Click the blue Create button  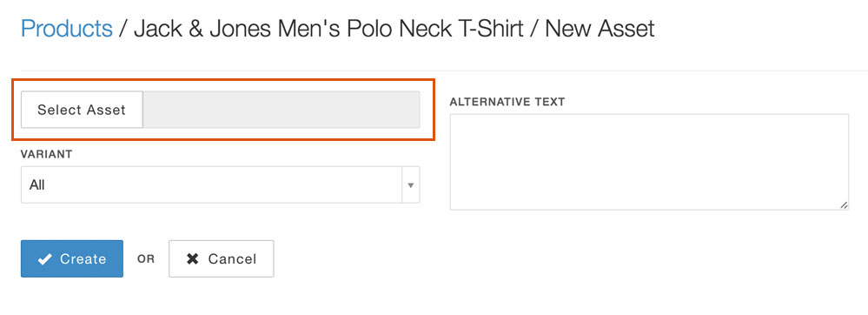tap(72, 258)
